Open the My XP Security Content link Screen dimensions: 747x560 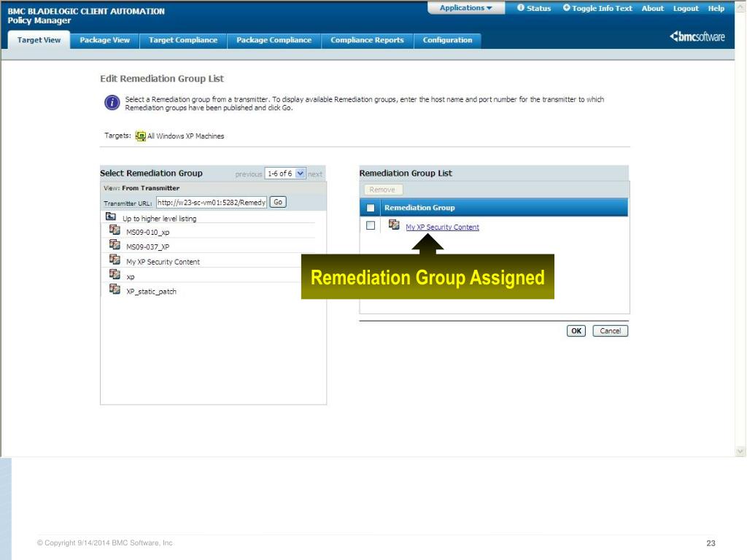coord(443,227)
